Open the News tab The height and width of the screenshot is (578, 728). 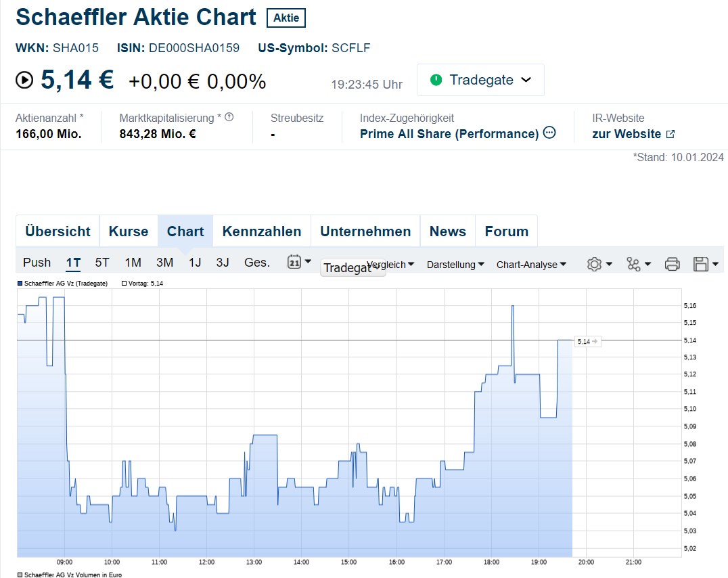point(448,231)
